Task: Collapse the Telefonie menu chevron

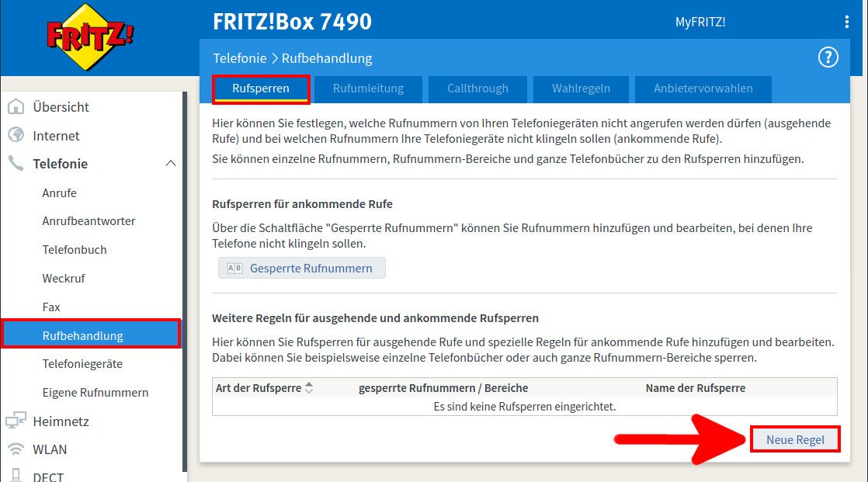Action: (171, 163)
